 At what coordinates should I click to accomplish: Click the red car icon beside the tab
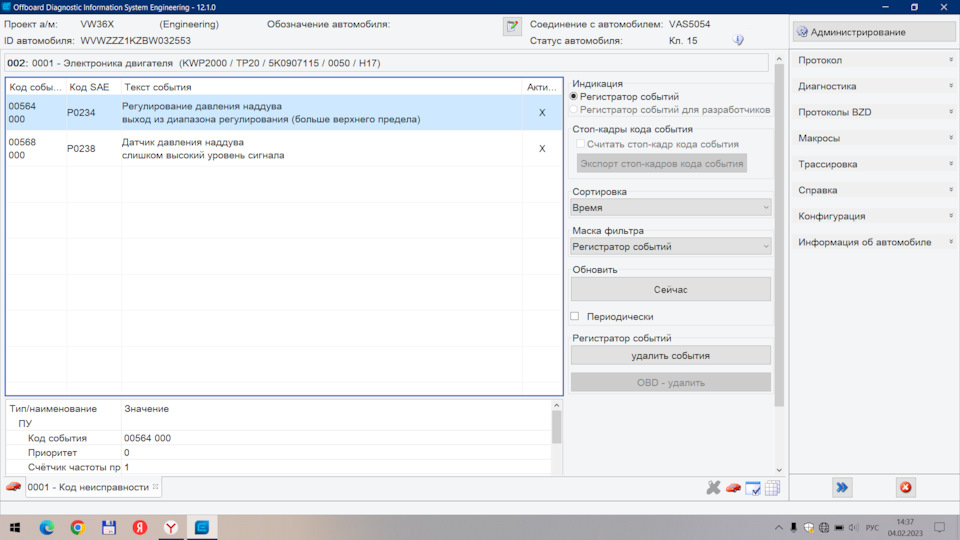coord(13,487)
